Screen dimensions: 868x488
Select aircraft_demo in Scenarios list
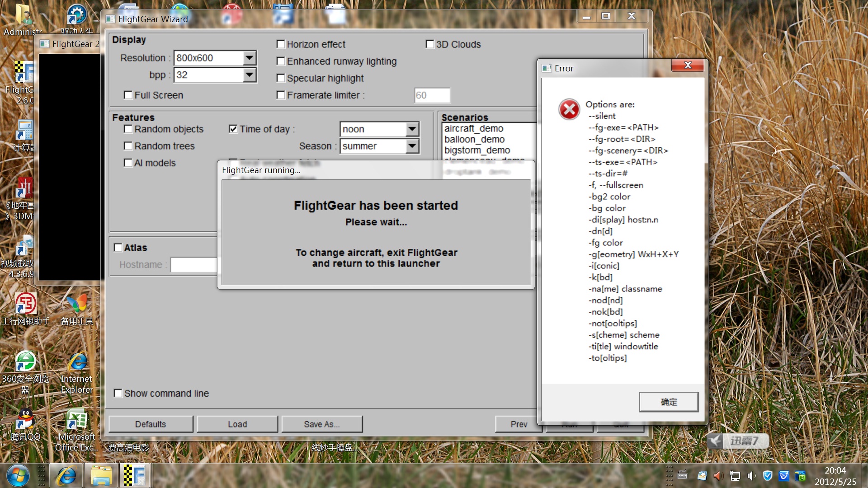pos(474,129)
